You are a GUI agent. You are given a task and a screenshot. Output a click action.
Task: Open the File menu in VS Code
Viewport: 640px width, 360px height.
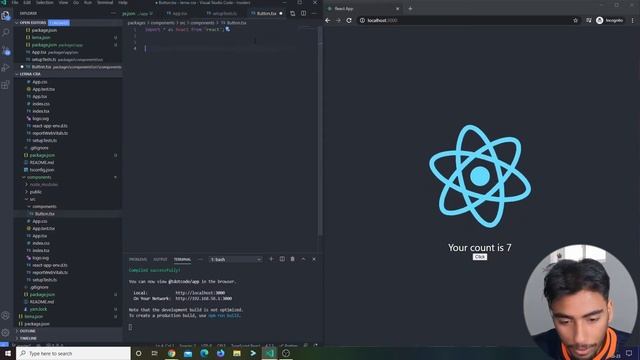point(15,2)
